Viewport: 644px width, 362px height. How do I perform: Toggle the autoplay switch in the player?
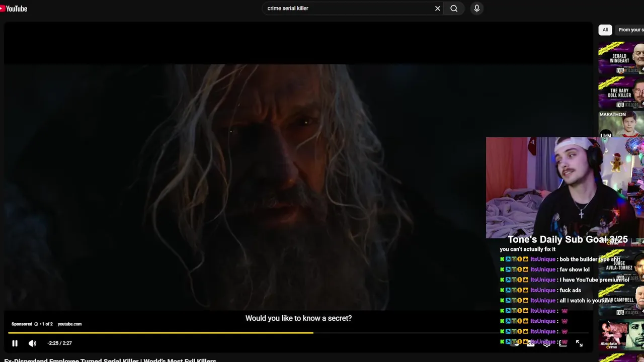tap(514, 343)
